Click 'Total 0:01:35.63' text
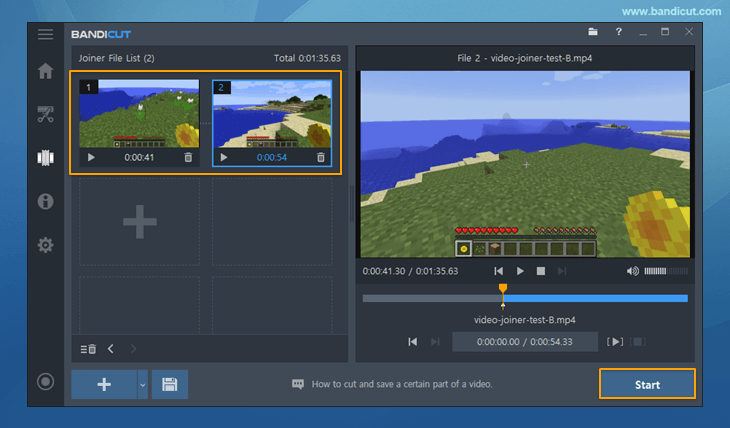Screen dimensions: 730x428 coord(307,58)
